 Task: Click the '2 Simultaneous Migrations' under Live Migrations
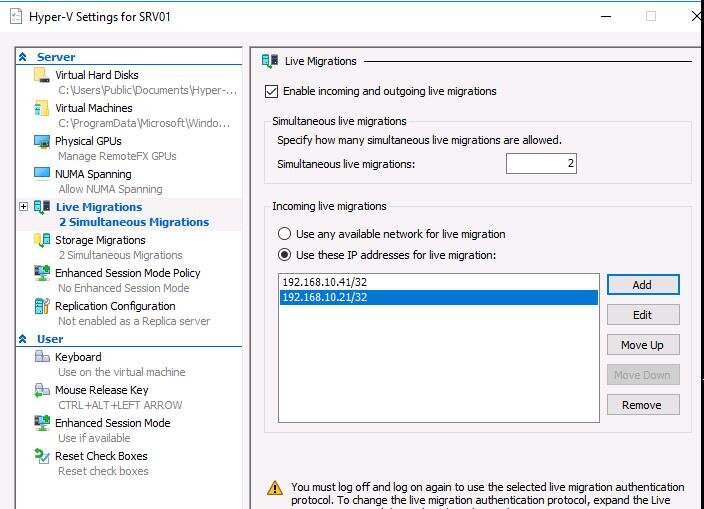point(134,222)
